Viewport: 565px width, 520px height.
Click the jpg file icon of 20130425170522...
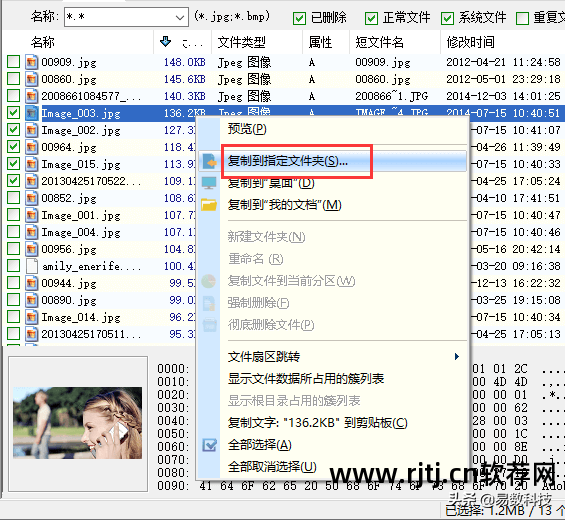coord(32,181)
